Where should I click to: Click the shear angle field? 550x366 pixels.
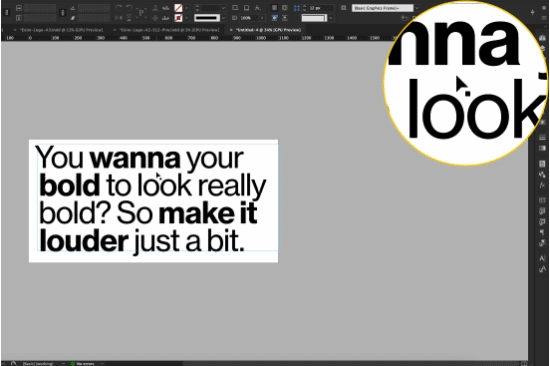coord(94,18)
